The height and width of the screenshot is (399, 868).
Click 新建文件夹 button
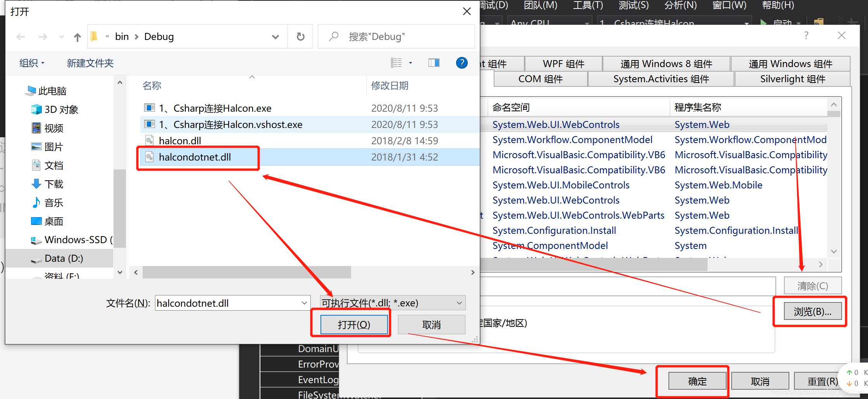tap(90, 63)
